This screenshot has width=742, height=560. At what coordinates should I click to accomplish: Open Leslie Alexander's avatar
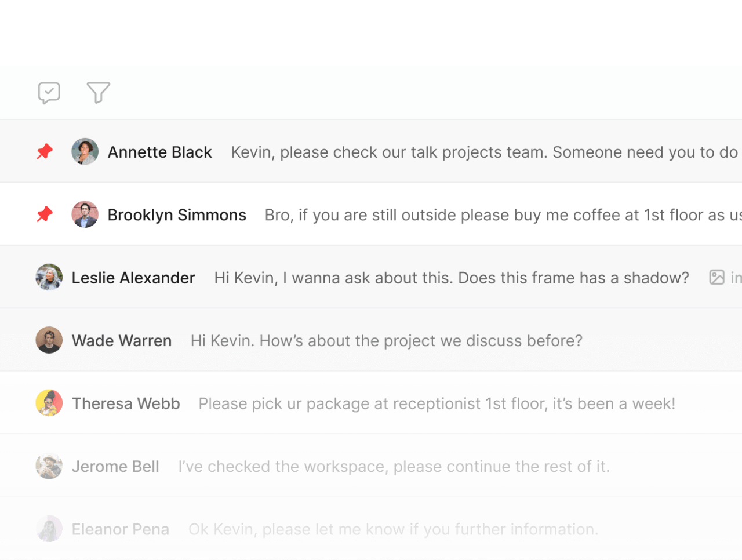point(49,278)
